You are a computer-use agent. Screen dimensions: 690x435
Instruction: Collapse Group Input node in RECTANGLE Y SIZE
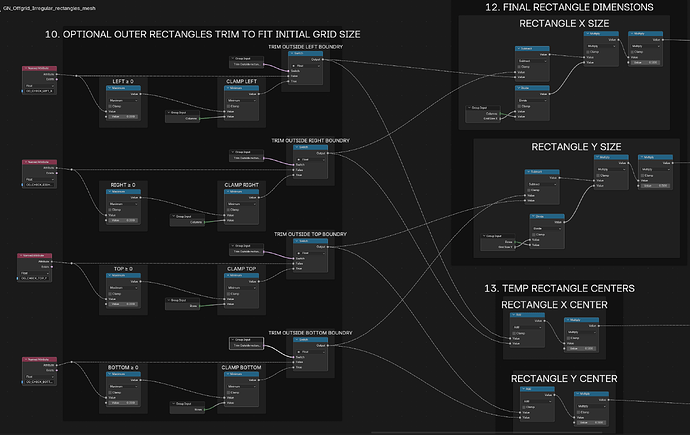click(x=484, y=236)
